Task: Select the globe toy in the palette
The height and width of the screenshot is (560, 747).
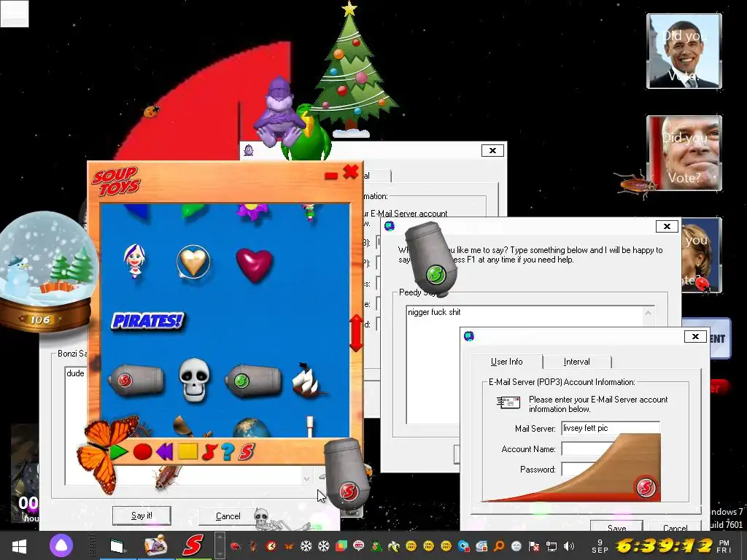Action: tap(252, 427)
